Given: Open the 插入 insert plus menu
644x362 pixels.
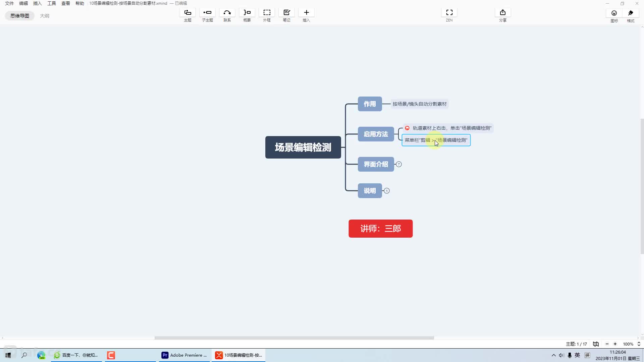Looking at the screenshot, I should coord(306,13).
